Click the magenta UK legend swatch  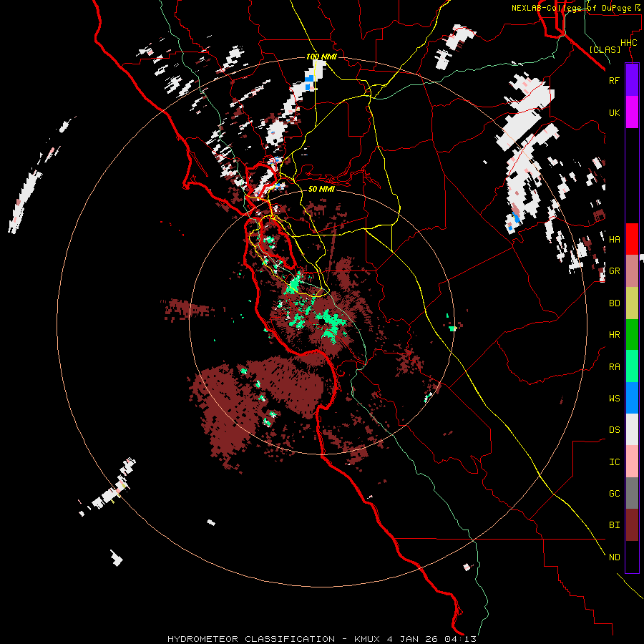point(632,112)
